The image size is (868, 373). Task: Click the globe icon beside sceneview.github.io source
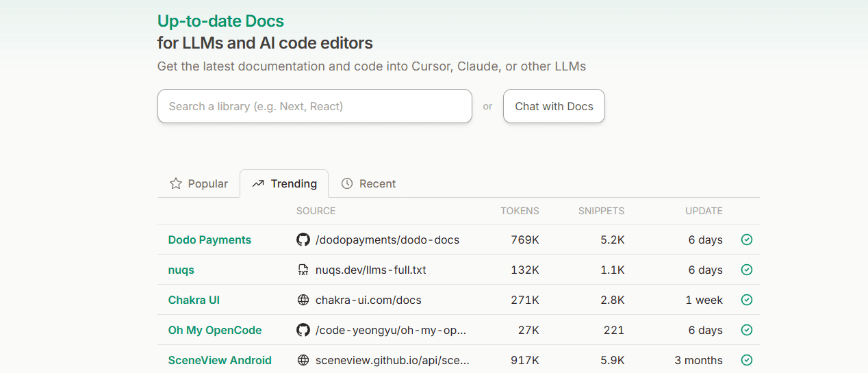[x=303, y=360]
